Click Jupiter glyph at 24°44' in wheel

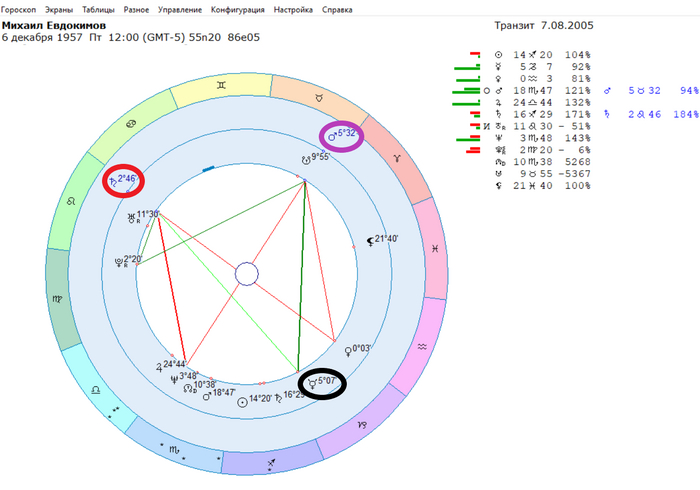click(159, 368)
